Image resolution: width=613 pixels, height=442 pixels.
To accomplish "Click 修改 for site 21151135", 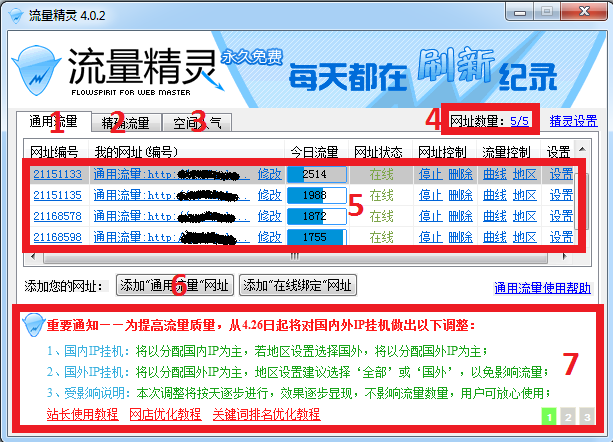I will (269, 194).
